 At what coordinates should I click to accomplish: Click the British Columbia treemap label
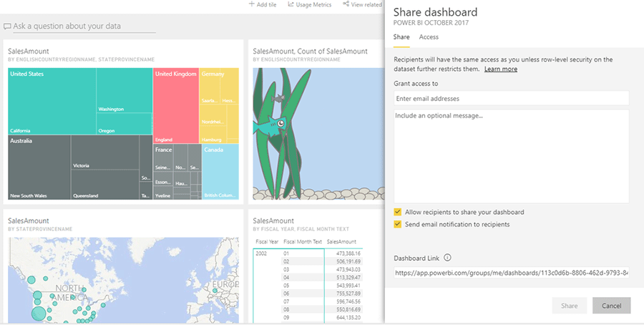220,195
